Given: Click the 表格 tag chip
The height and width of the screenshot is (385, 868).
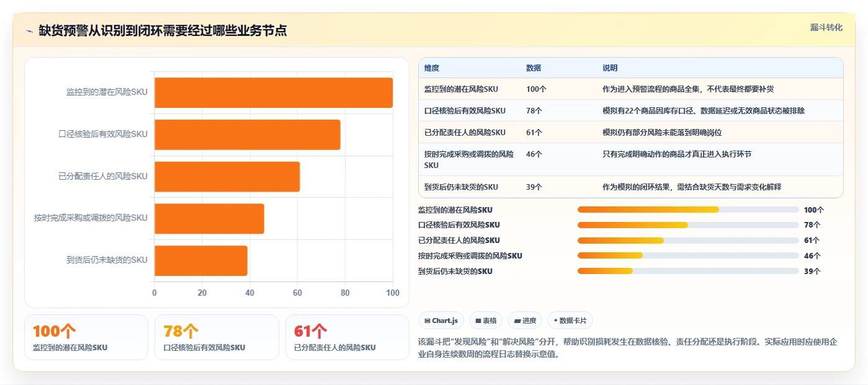Looking at the screenshot, I should pos(486,321).
